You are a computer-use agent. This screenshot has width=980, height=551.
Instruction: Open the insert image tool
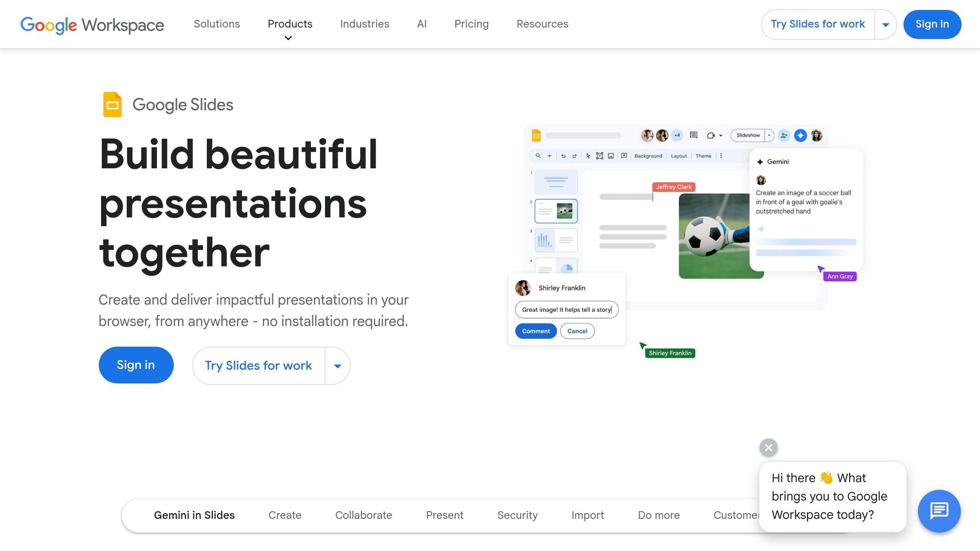(x=611, y=156)
